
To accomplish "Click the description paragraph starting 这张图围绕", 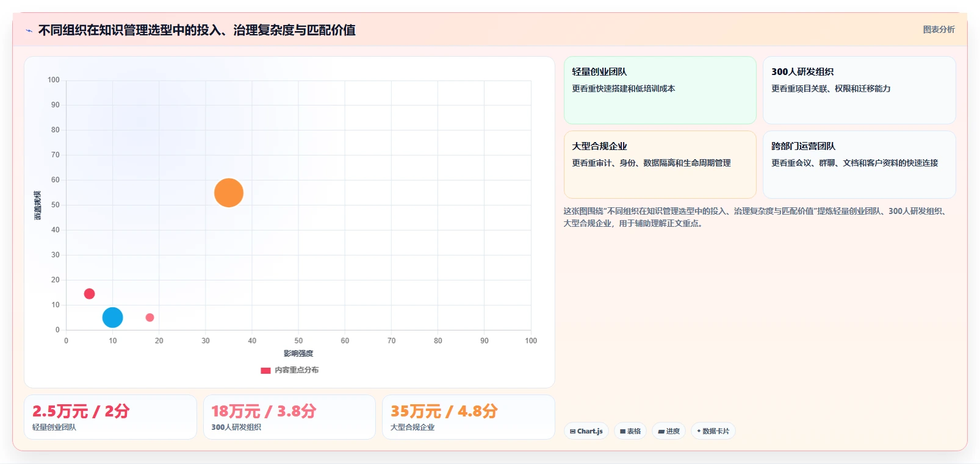I will tap(754, 217).
